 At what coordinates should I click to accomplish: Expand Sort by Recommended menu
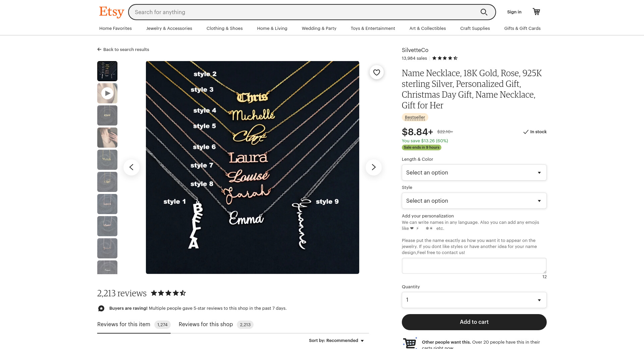click(x=336, y=340)
